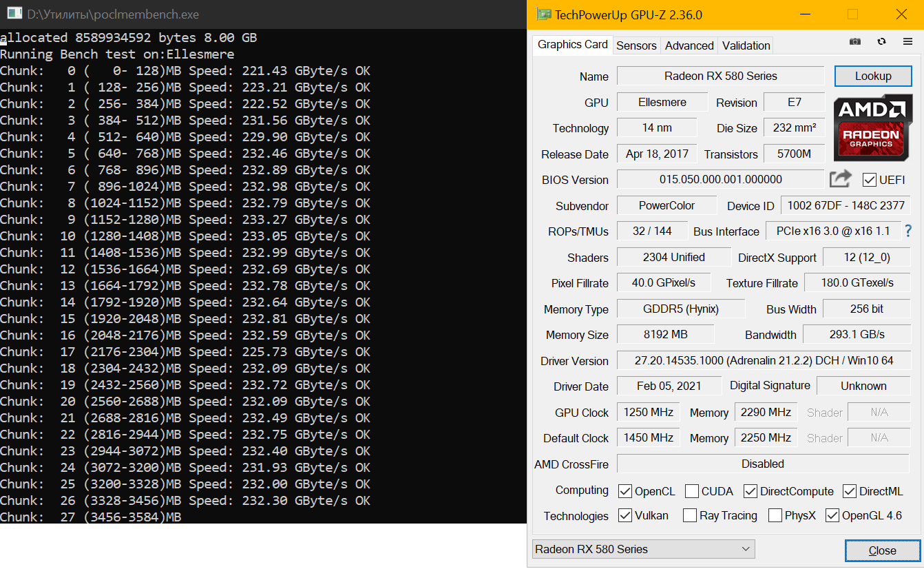Click the Name field showing Radeon RX 580 Series
The width and height of the screenshot is (924, 569).
[x=720, y=76]
